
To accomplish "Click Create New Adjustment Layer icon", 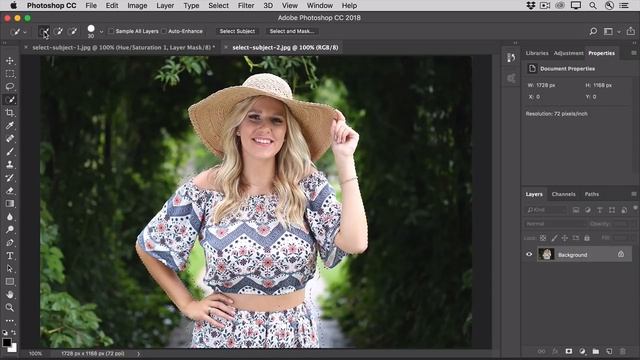I will pos(582,351).
